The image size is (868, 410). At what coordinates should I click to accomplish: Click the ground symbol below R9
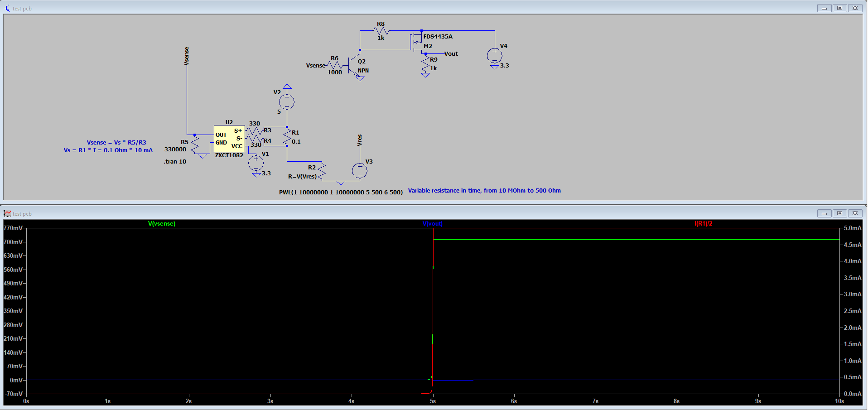coord(425,75)
